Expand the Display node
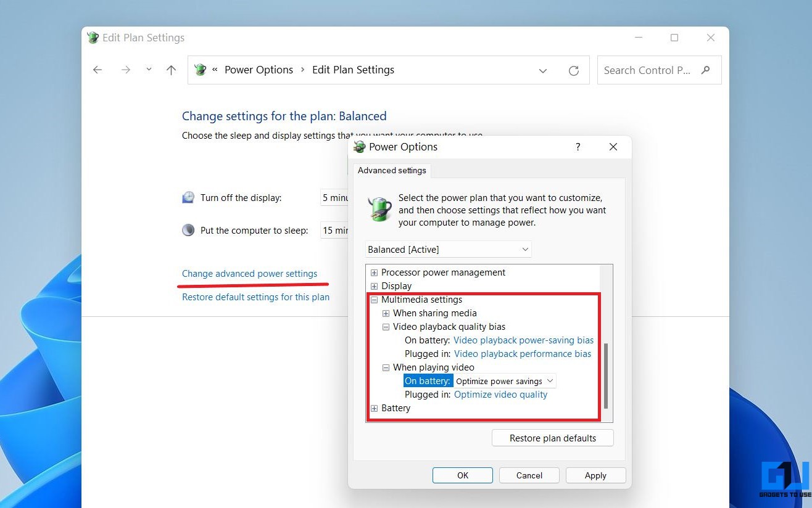The width and height of the screenshot is (812, 508). [374, 286]
